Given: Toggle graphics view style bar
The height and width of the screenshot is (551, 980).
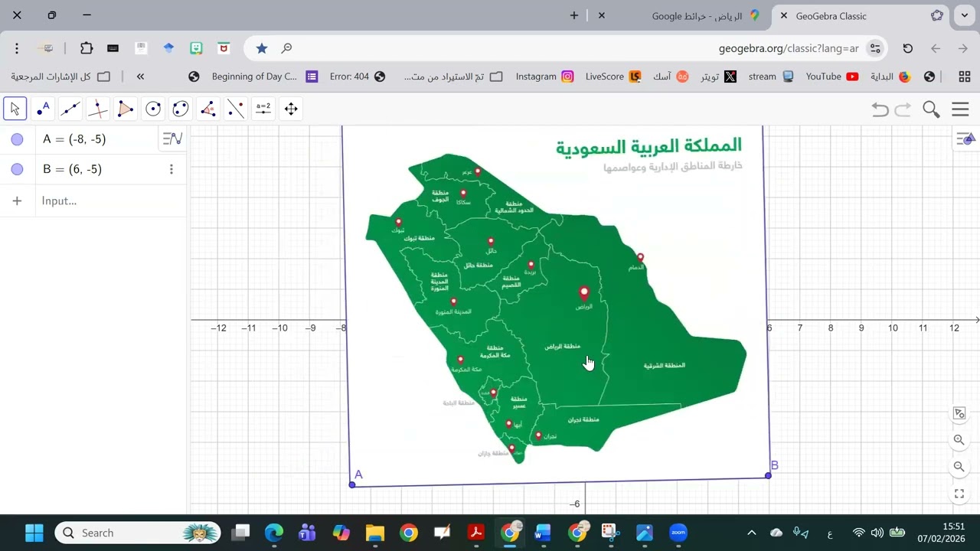Looking at the screenshot, I should (x=966, y=139).
